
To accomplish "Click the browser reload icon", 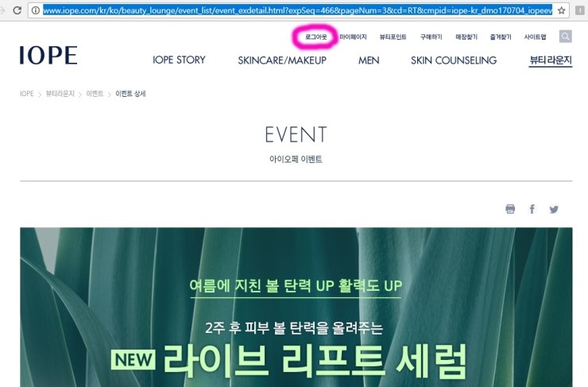I will [x=17, y=10].
